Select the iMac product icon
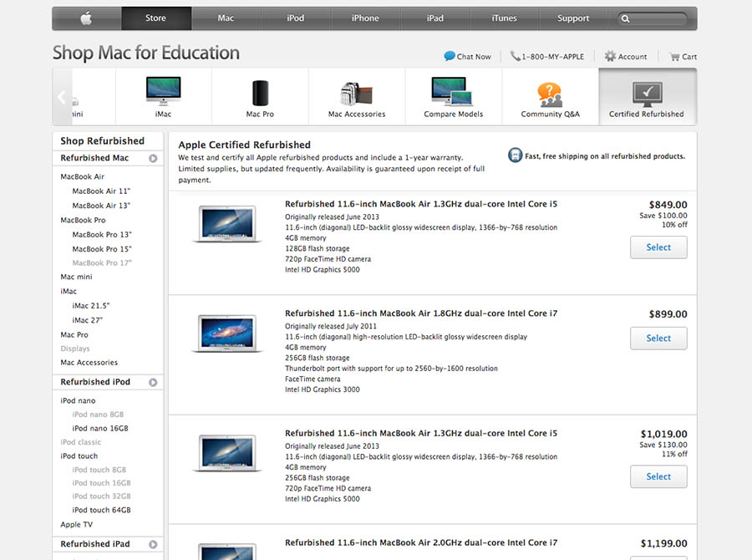 tap(163, 91)
